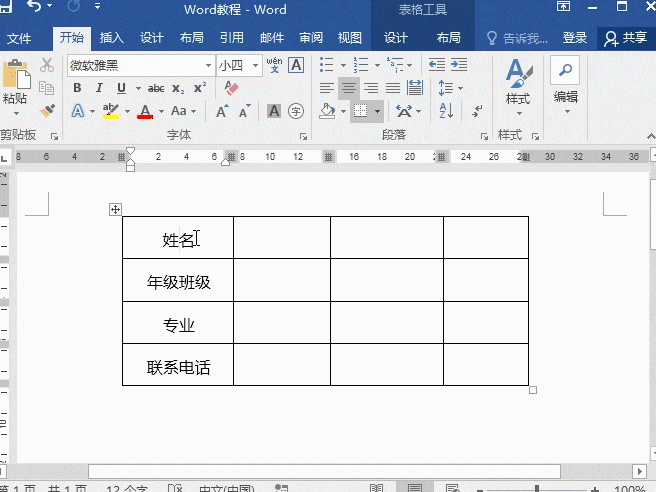Activate the Format Painter brush
The height and width of the screenshot is (492, 656).
47,111
